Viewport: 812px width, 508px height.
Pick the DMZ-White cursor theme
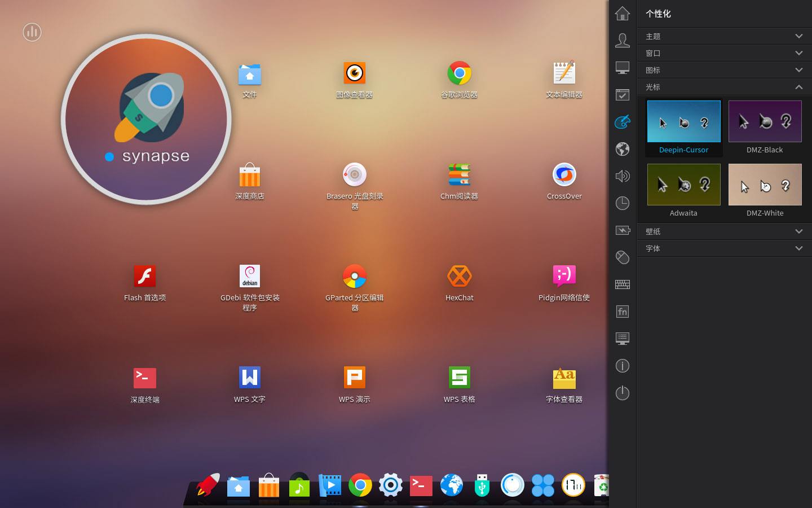pyautogui.click(x=765, y=190)
